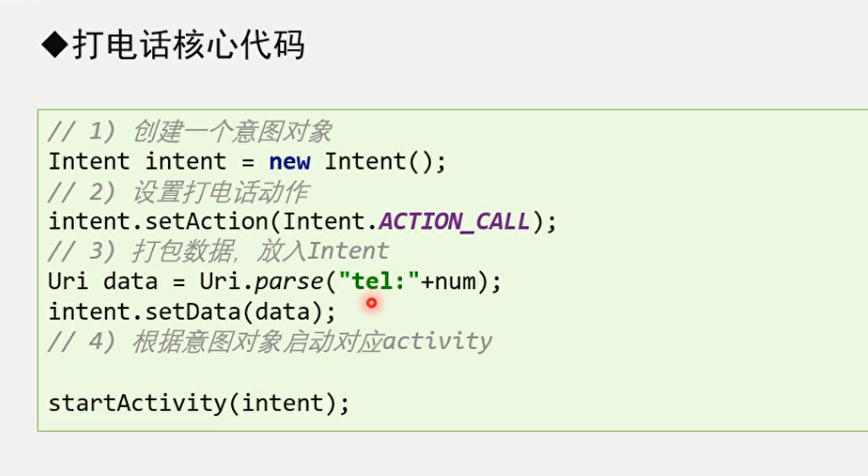The width and height of the screenshot is (868, 476).
Task: Click the 'Intent intent' declaration at line start
Action: pos(137,161)
